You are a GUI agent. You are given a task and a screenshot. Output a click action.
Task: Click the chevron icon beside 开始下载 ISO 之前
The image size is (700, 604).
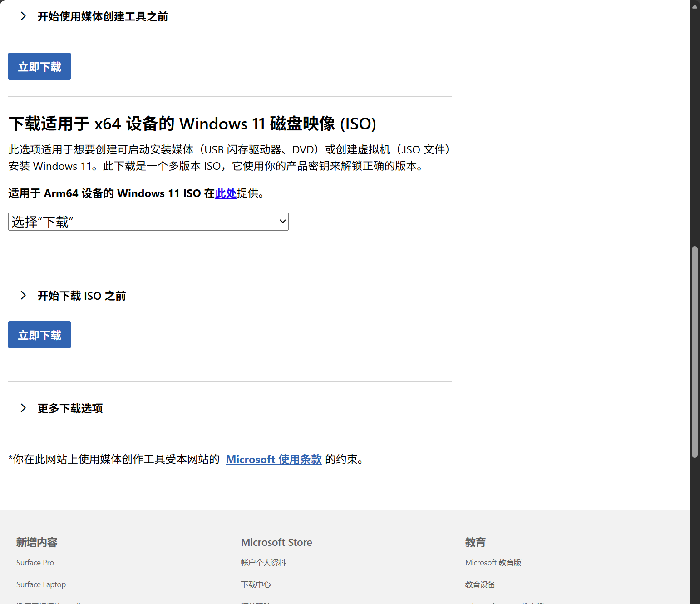(23, 296)
